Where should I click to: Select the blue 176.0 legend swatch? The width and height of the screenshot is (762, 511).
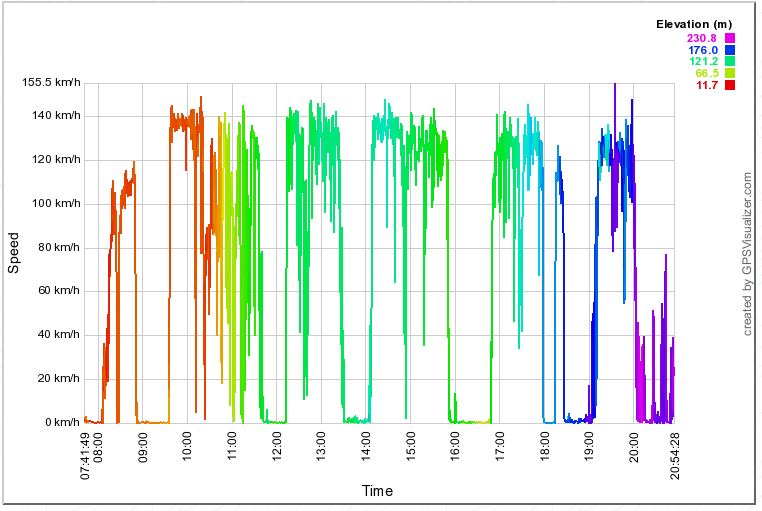pos(730,50)
